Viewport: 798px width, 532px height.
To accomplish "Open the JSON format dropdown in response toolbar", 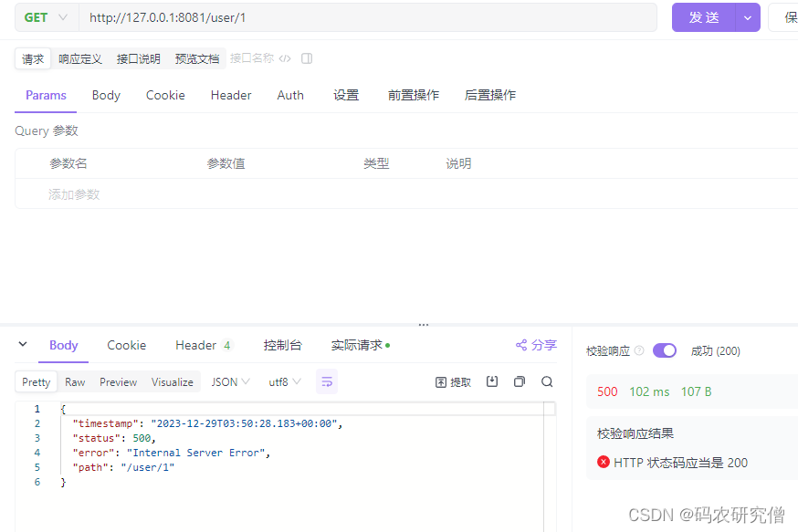I will coord(230,382).
